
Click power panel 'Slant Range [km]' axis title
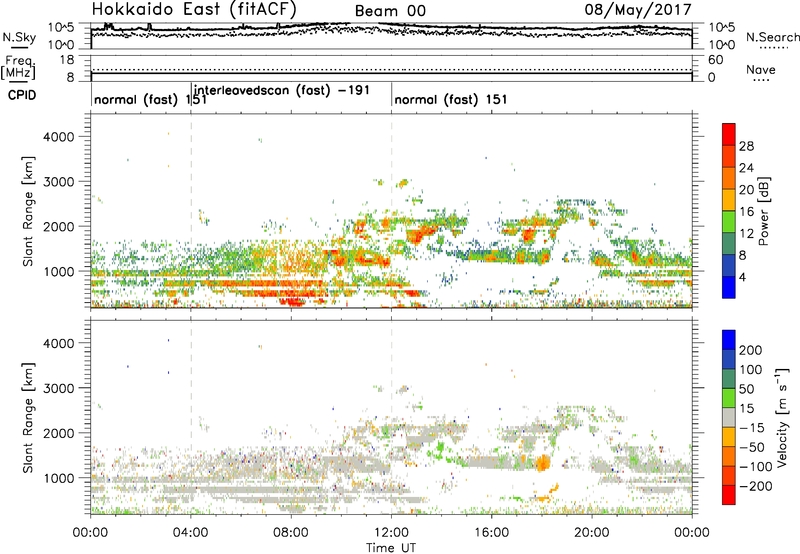(28, 211)
